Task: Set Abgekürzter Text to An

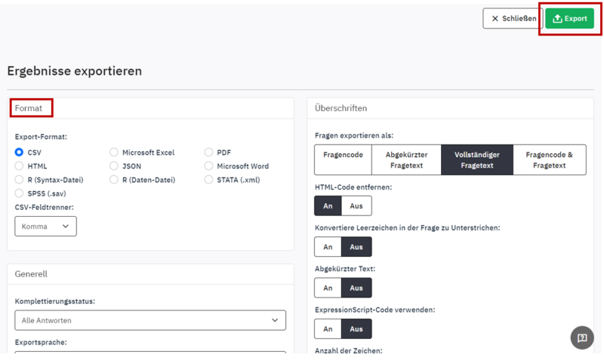Action: point(328,288)
